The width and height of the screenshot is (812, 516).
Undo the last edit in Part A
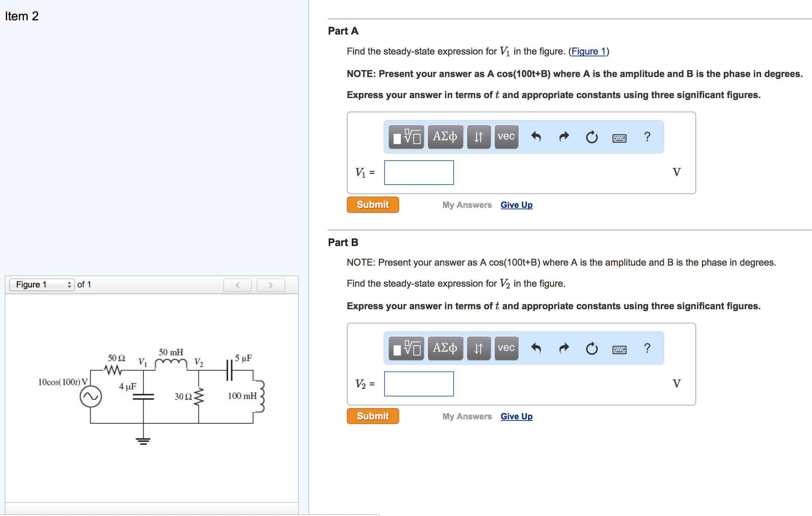click(x=536, y=137)
